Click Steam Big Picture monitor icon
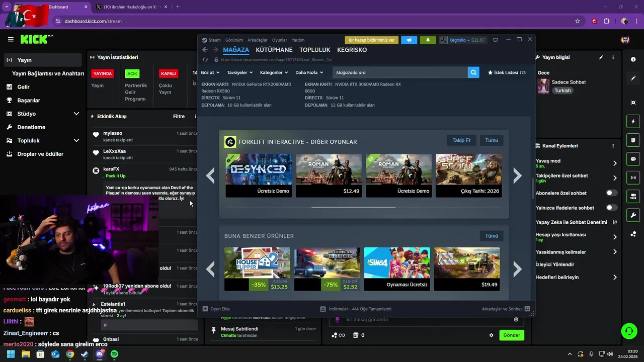The height and width of the screenshot is (362, 644). 496,40
